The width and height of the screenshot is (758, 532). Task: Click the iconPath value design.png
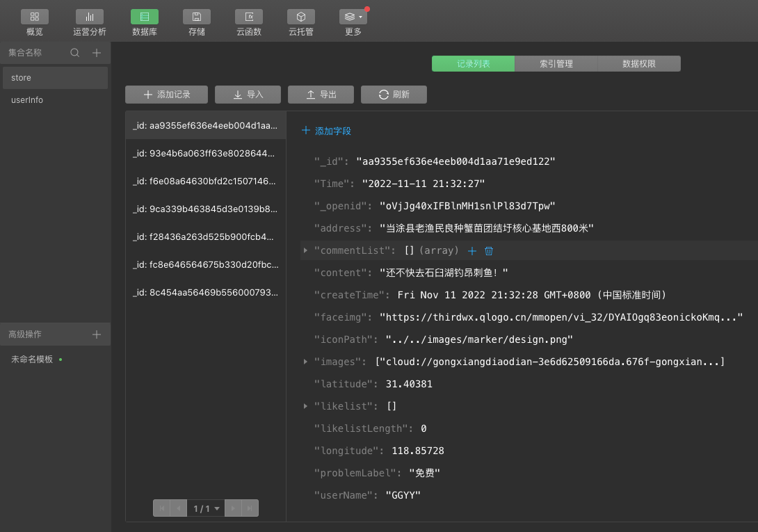pyautogui.click(x=479, y=339)
